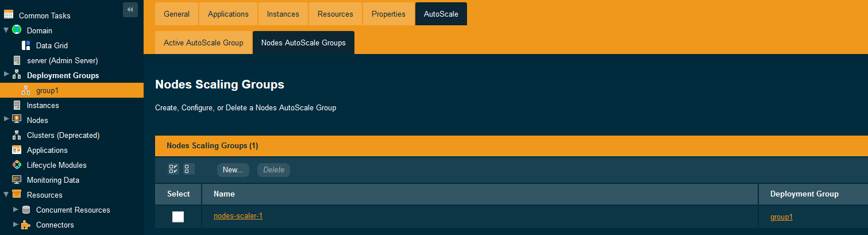868x235 pixels.
Task: Open the General tab
Action: tap(177, 14)
